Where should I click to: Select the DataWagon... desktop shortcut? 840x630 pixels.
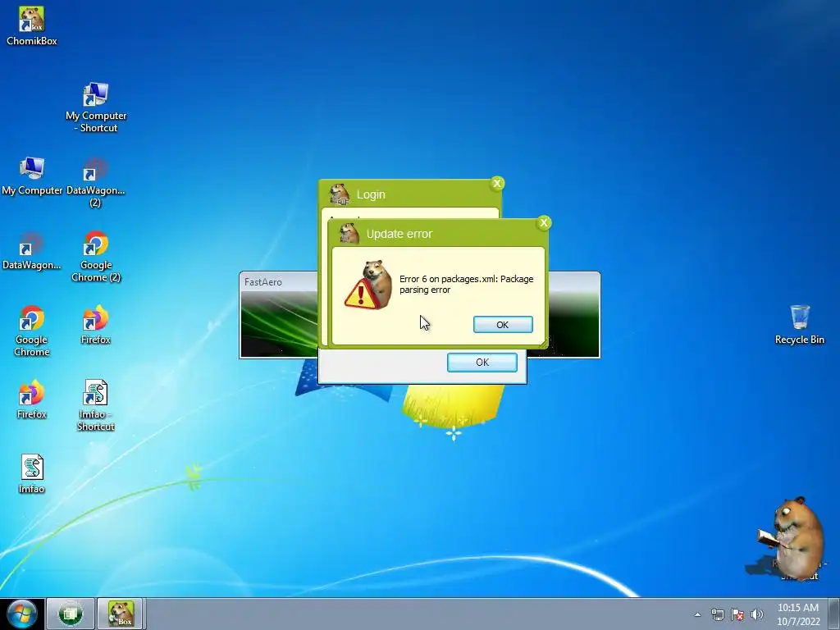pyautogui.click(x=32, y=251)
